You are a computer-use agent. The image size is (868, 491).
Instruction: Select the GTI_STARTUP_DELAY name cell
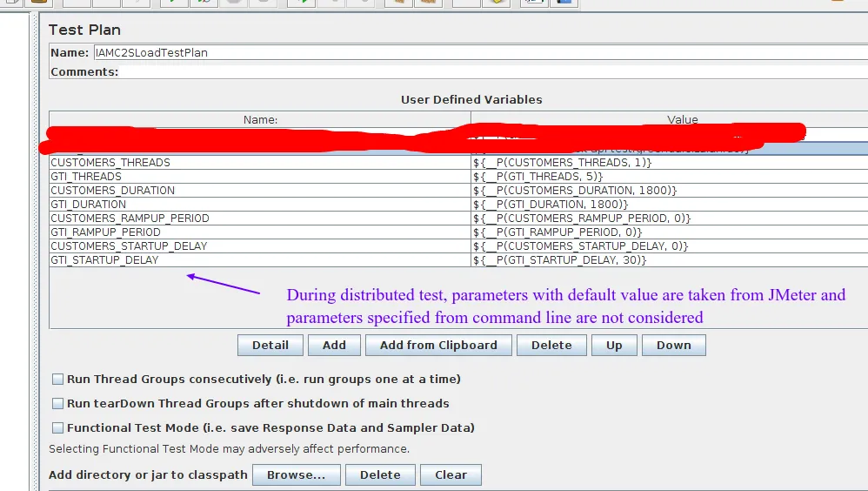pos(260,259)
